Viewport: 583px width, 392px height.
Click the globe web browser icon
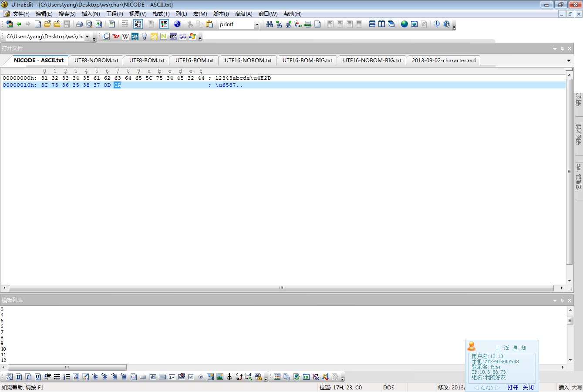[x=404, y=24]
